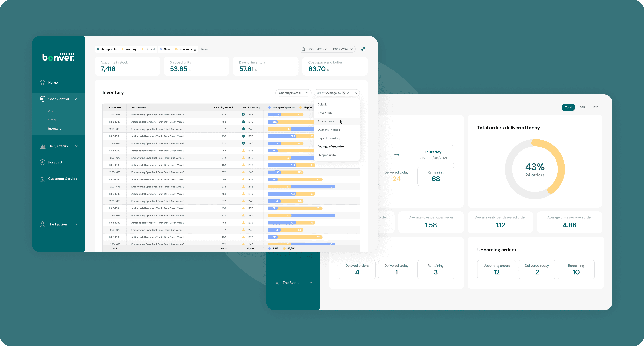Collapse the Cost Control menu chevron

(x=76, y=99)
